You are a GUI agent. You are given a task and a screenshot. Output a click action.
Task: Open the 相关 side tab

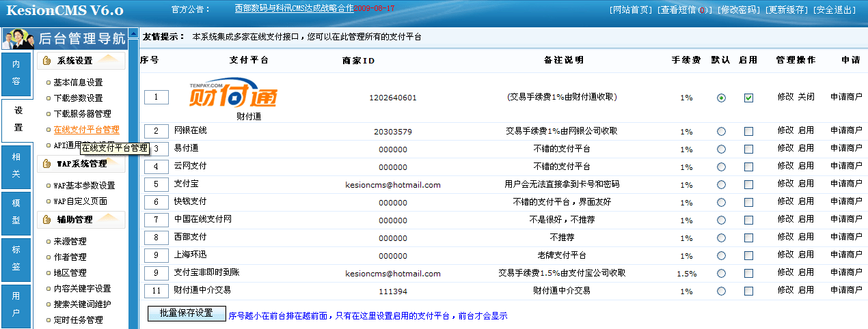pos(16,166)
